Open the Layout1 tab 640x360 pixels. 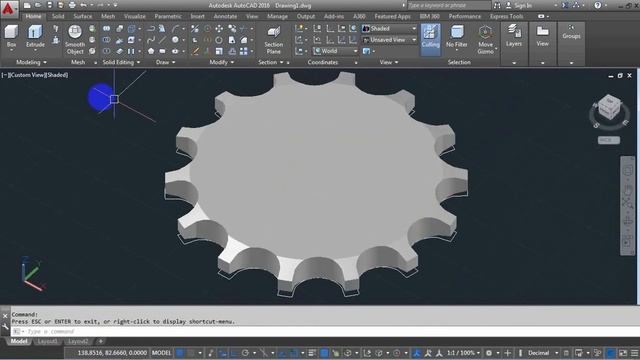click(x=47, y=341)
